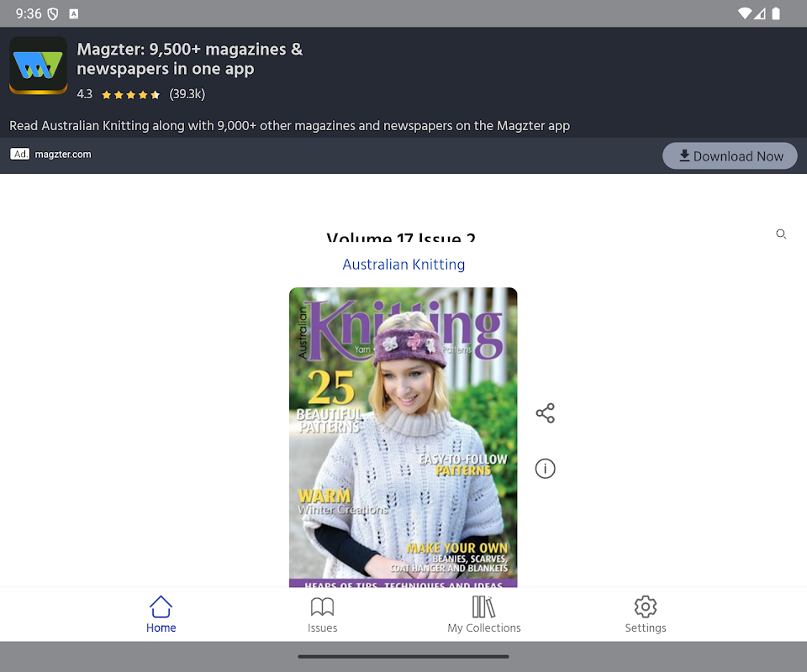The width and height of the screenshot is (807, 672).
Task: Tap the 9:36 clock
Action: [29, 14]
